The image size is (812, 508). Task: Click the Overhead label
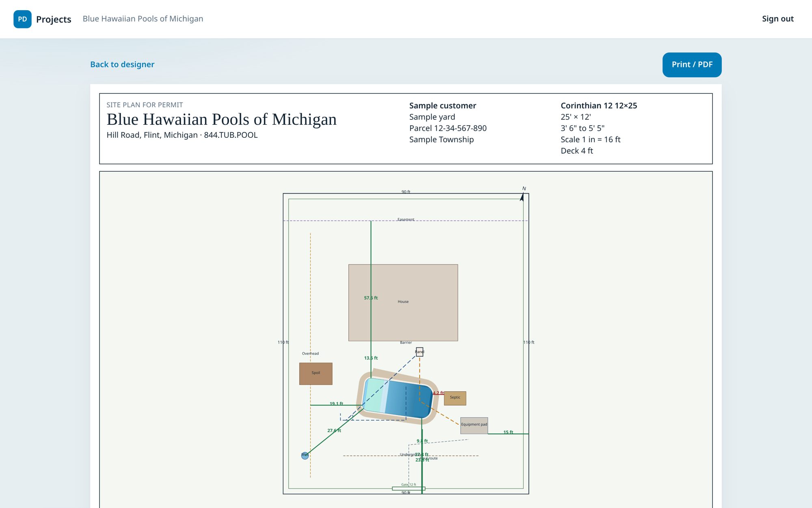pos(310,354)
